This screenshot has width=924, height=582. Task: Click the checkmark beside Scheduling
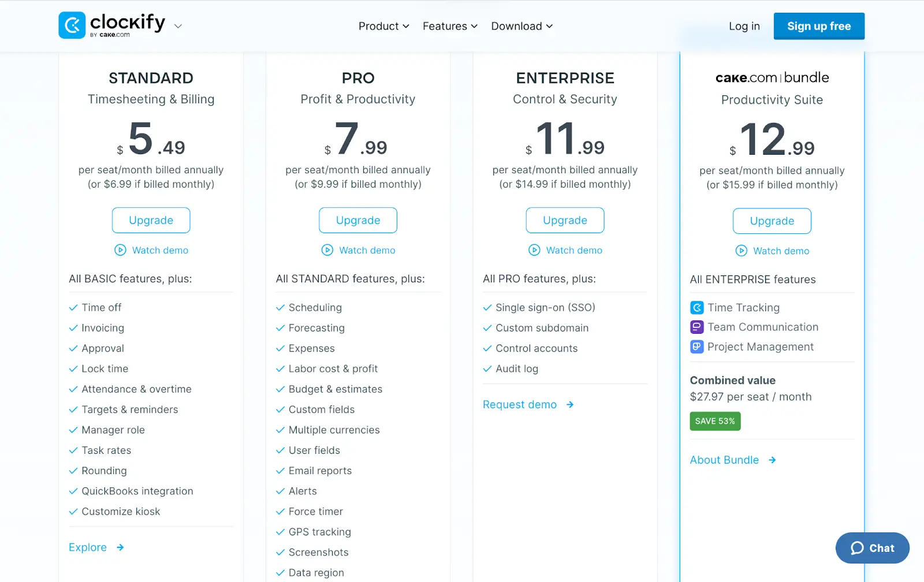point(280,308)
